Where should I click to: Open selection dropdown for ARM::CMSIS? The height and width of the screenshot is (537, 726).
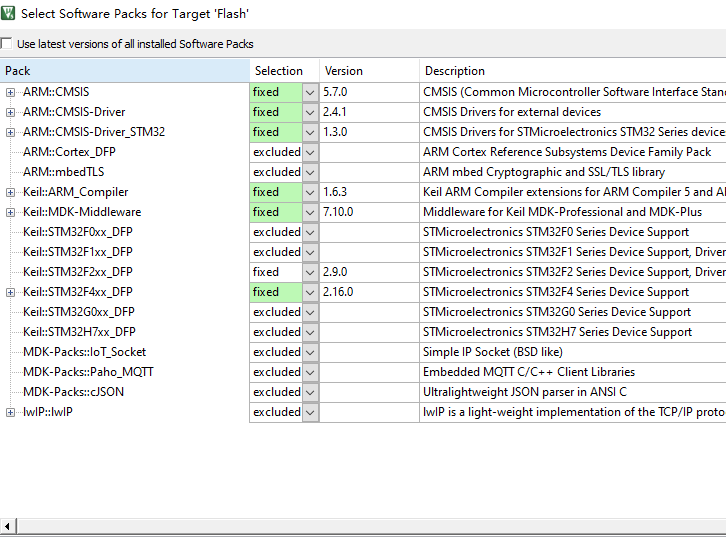310,92
